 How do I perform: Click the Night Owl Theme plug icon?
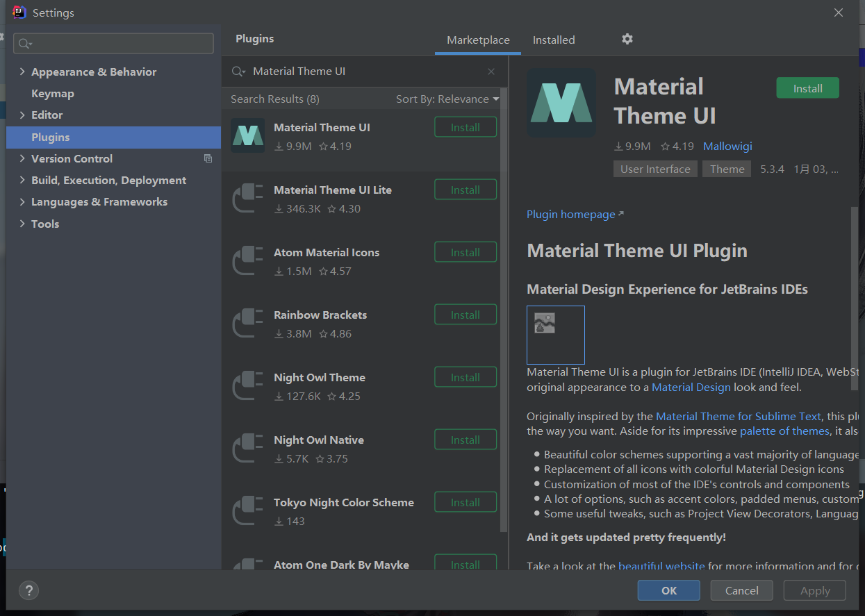tap(247, 385)
